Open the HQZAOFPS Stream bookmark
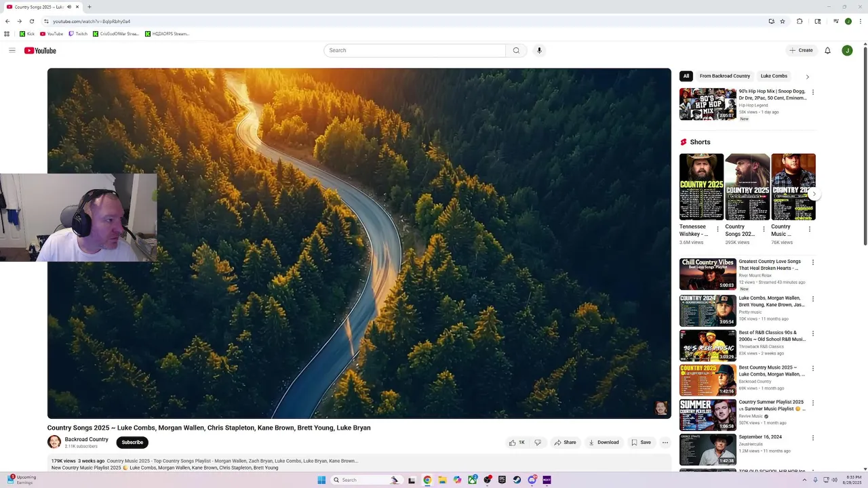The height and width of the screenshot is (488, 868). tap(167, 34)
